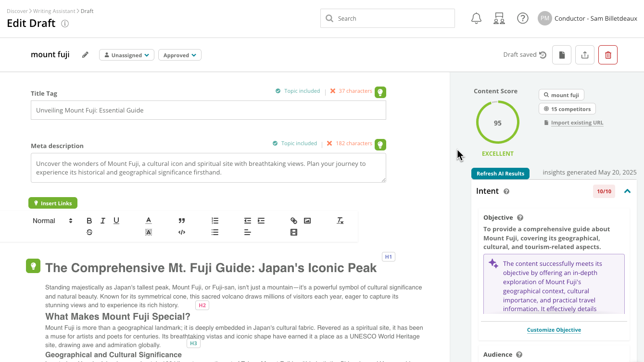Click "Topic included" above Meta description
Screen dimensions: 644x362
click(299, 143)
